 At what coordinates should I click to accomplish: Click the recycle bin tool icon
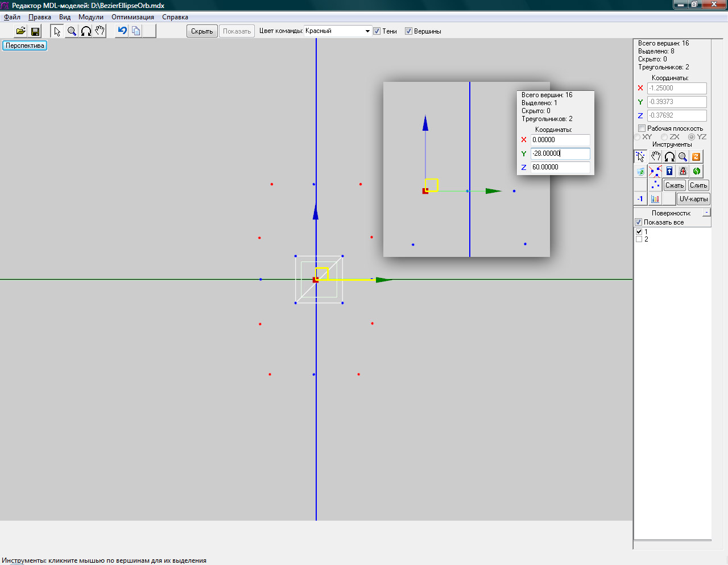point(641,171)
